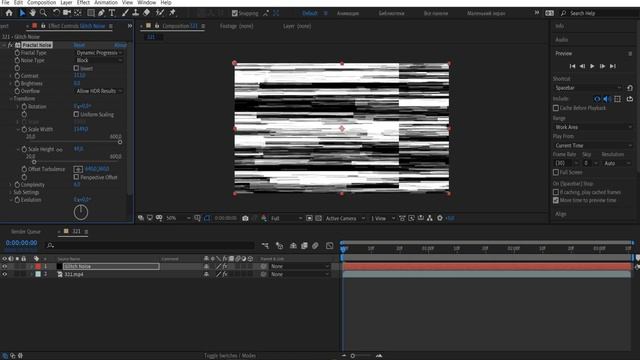Hide the 321.mp4 layer with eye icon
The image size is (640, 360).
tap(4, 274)
